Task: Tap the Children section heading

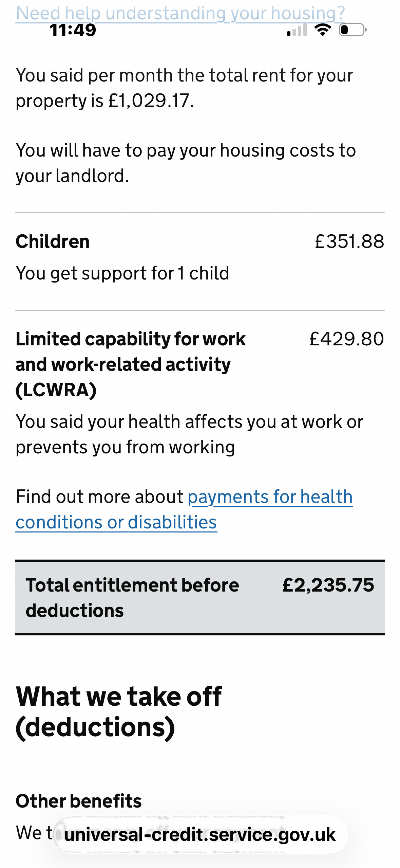Action: (x=53, y=241)
